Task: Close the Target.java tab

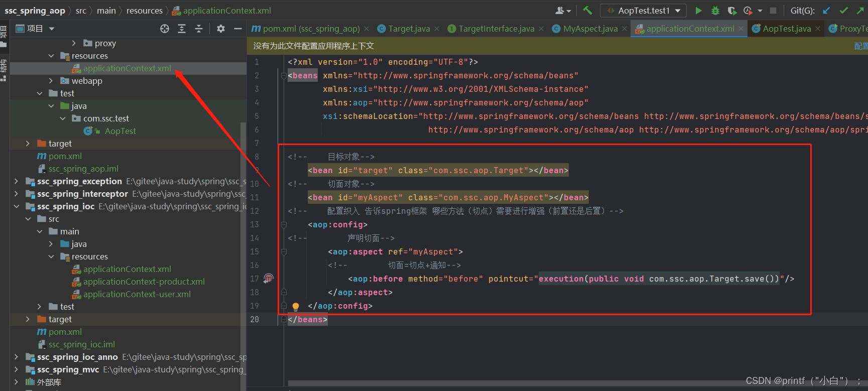Action: click(437, 29)
